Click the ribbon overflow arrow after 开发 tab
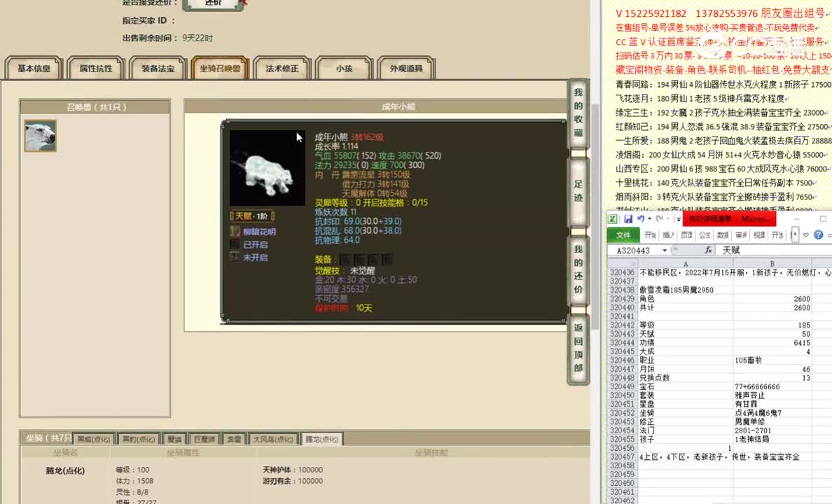 point(794,234)
